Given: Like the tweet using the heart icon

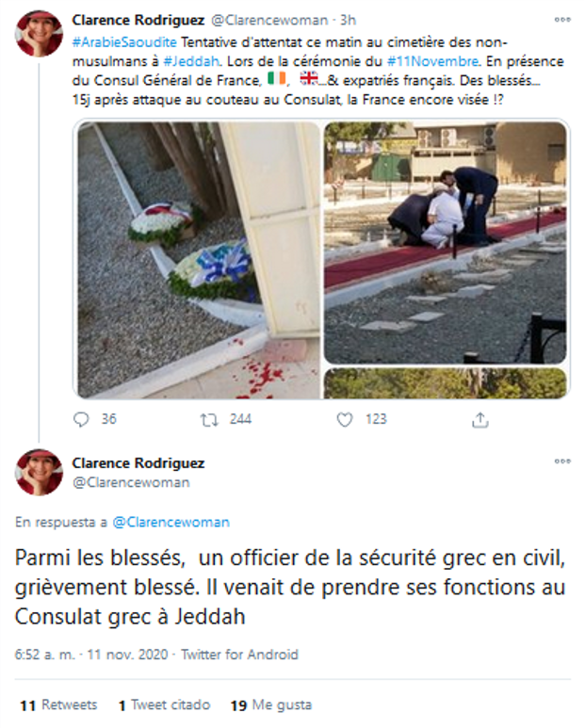Looking at the screenshot, I should pyautogui.click(x=345, y=419).
